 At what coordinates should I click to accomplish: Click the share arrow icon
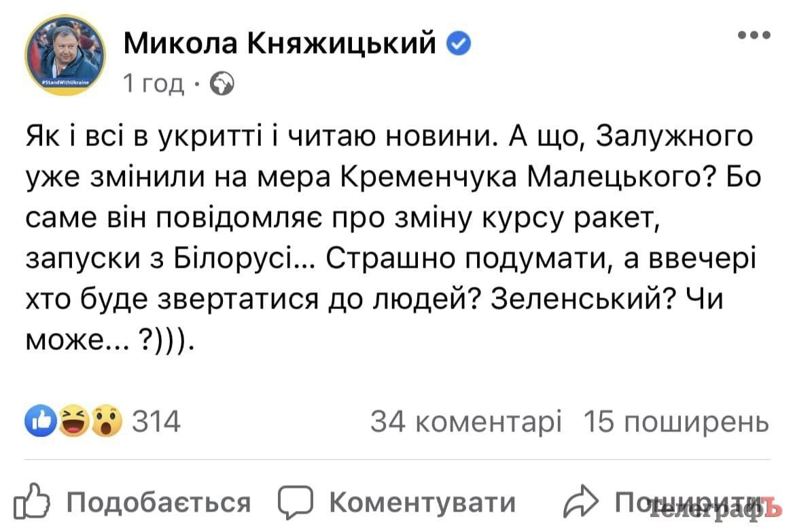[583, 503]
